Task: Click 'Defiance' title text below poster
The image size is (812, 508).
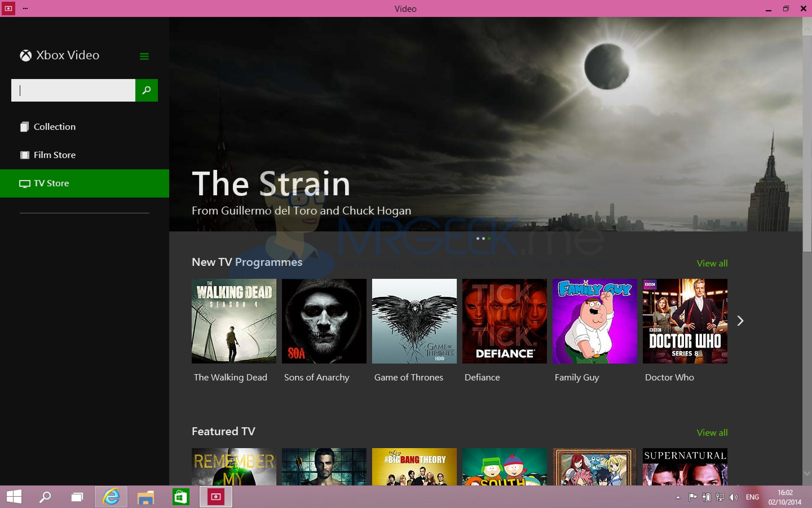Action: pyautogui.click(x=482, y=378)
